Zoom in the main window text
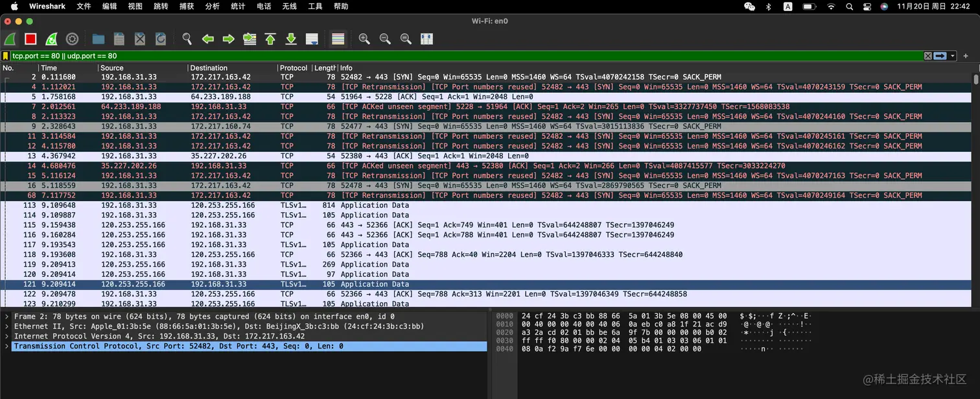The width and height of the screenshot is (980, 399). tap(364, 39)
